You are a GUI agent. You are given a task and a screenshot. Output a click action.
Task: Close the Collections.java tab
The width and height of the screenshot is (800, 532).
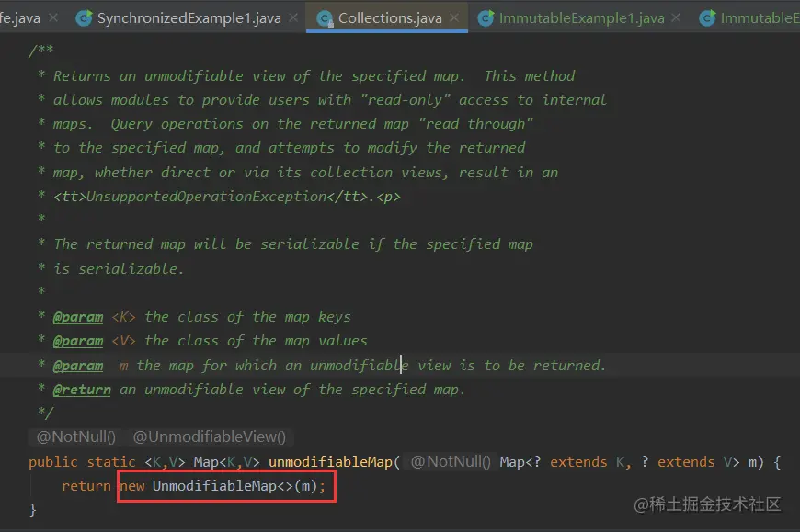454,17
